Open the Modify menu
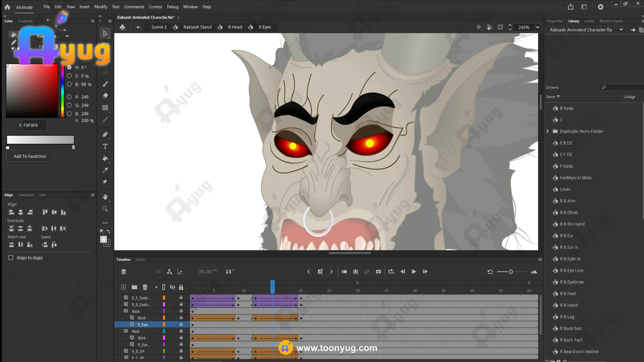 coord(100,7)
